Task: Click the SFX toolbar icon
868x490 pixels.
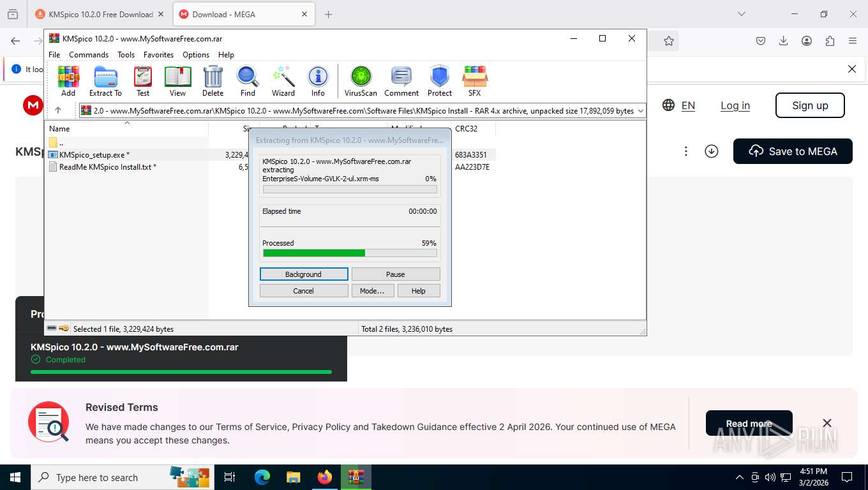Action: 474,81
